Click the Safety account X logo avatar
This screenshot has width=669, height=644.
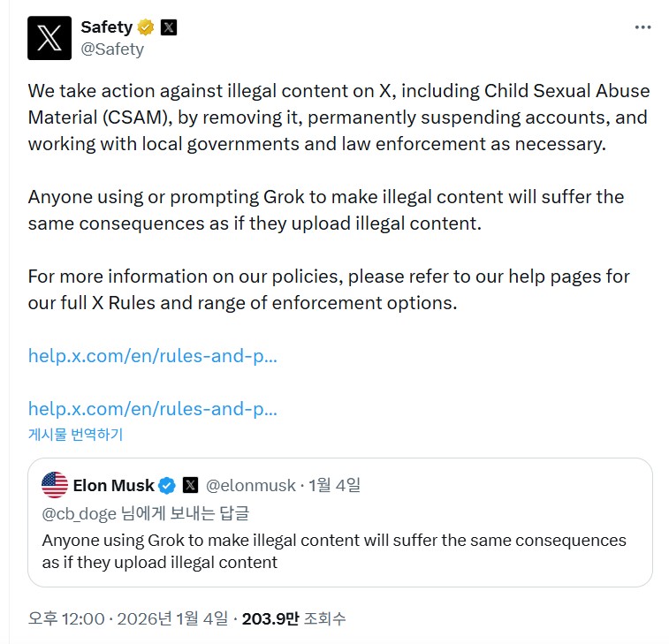tap(49, 38)
